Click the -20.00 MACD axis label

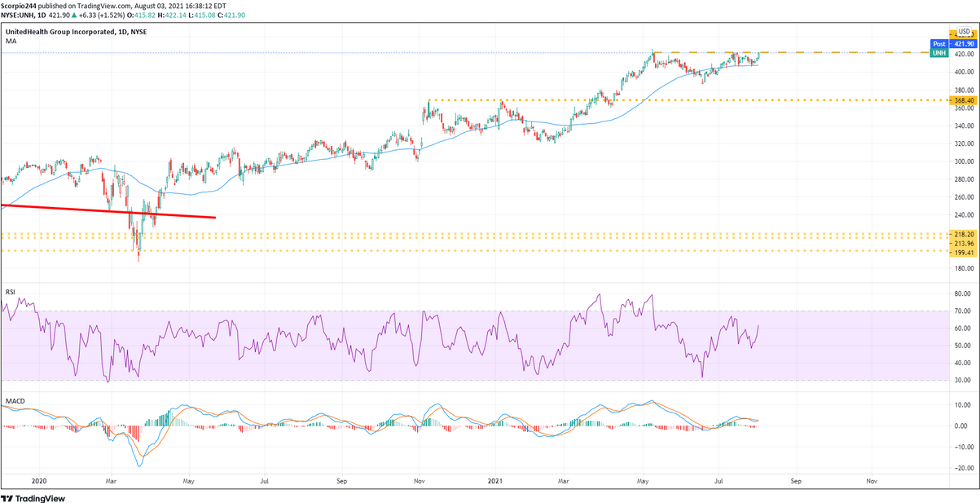(965, 468)
